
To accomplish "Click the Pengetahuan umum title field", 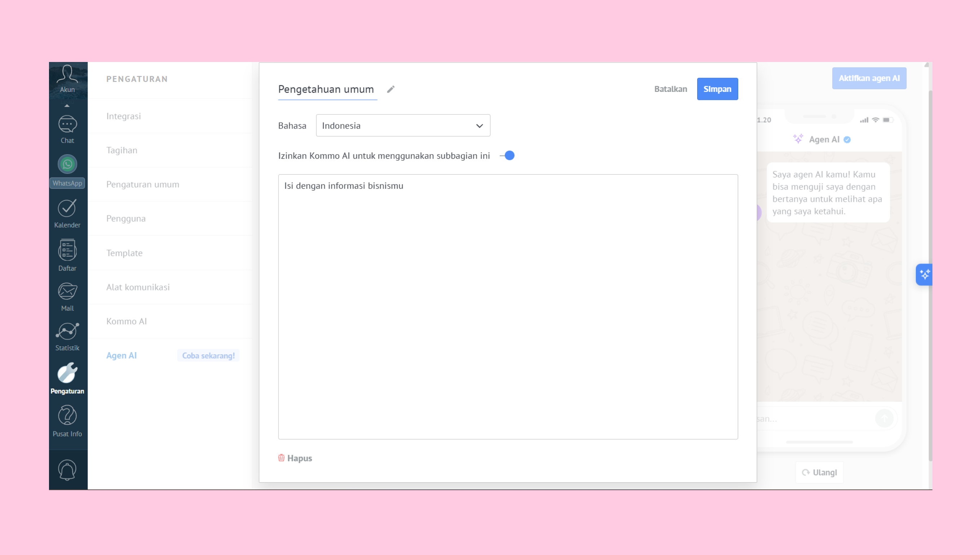I will click(327, 89).
